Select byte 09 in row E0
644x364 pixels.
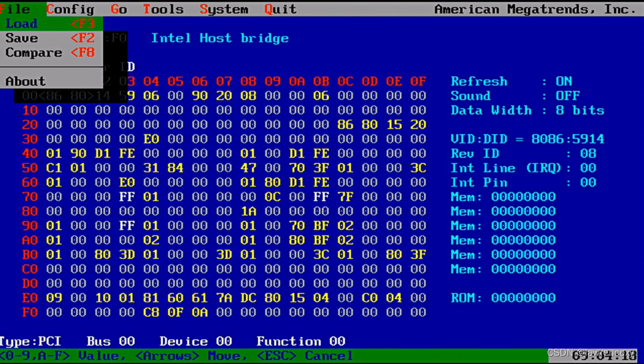point(54,298)
